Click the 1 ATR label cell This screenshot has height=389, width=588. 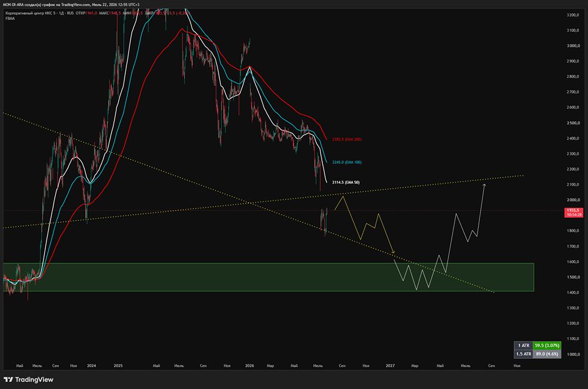coord(523,345)
